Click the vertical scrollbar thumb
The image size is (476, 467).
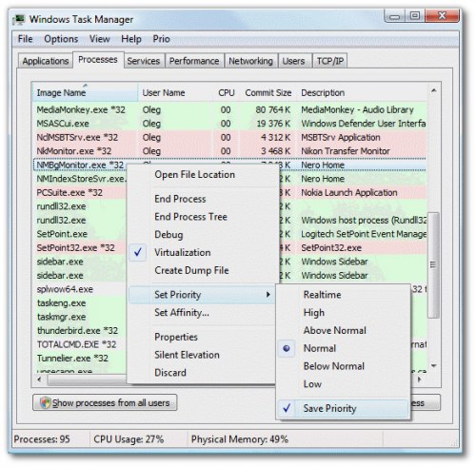pyautogui.click(x=434, y=265)
